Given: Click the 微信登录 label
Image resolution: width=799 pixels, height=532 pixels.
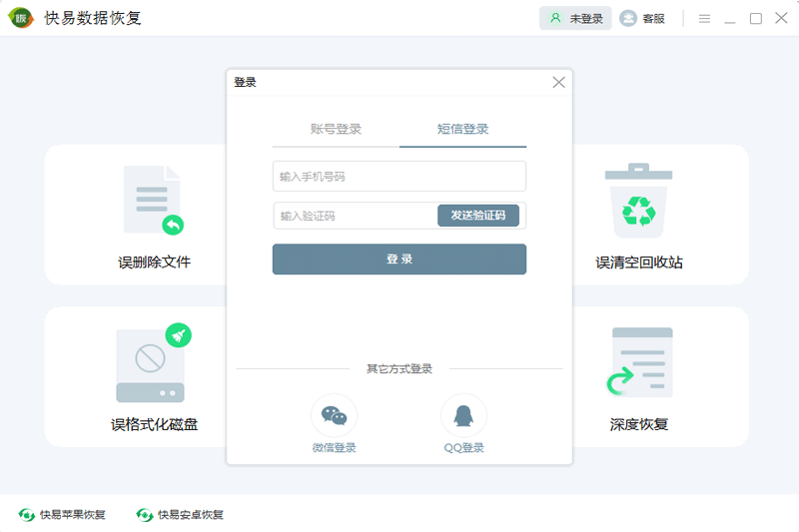Looking at the screenshot, I should tap(335, 448).
